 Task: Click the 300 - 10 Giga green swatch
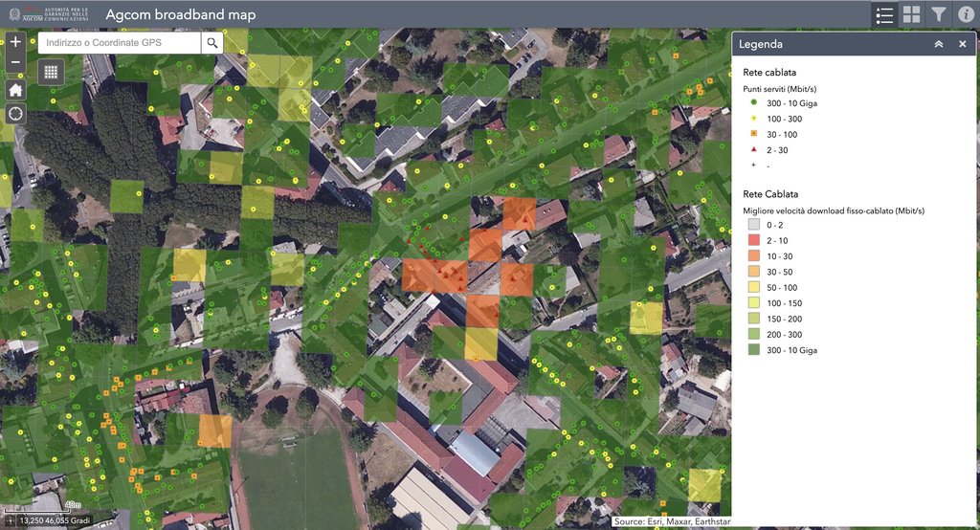pyautogui.click(x=753, y=350)
